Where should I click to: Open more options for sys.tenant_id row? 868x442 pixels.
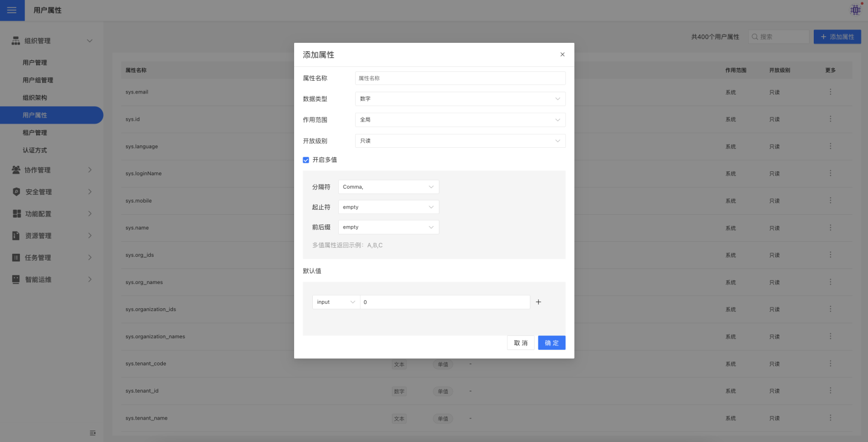[831, 391]
